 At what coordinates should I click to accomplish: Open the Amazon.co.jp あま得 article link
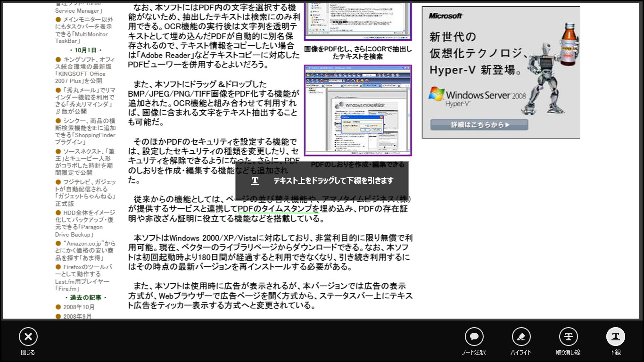(x=85, y=251)
